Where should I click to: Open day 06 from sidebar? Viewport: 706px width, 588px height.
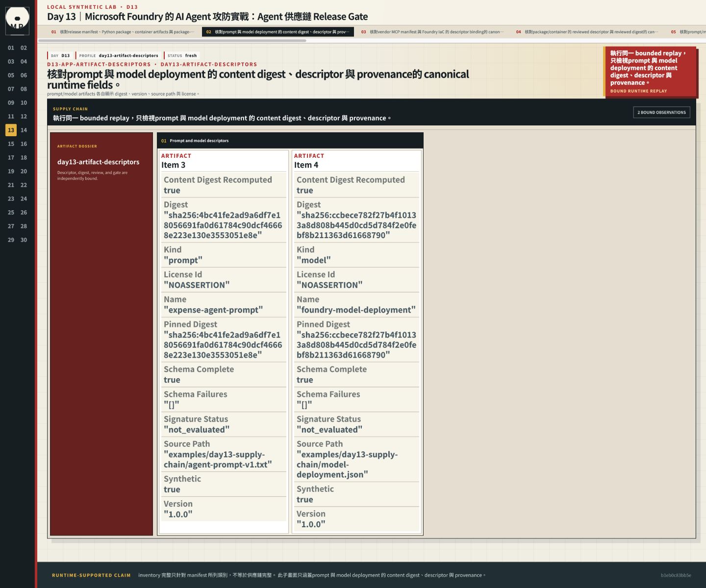pyautogui.click(x=24, y=75)
